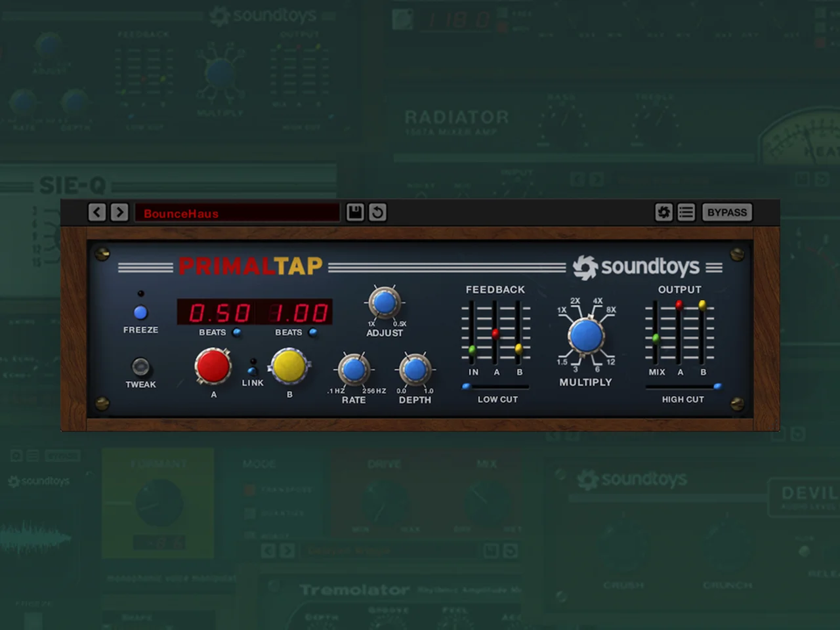The image size is (840, 630).
Task: Go to the previous preset
Action: click(x=97, y=212)
